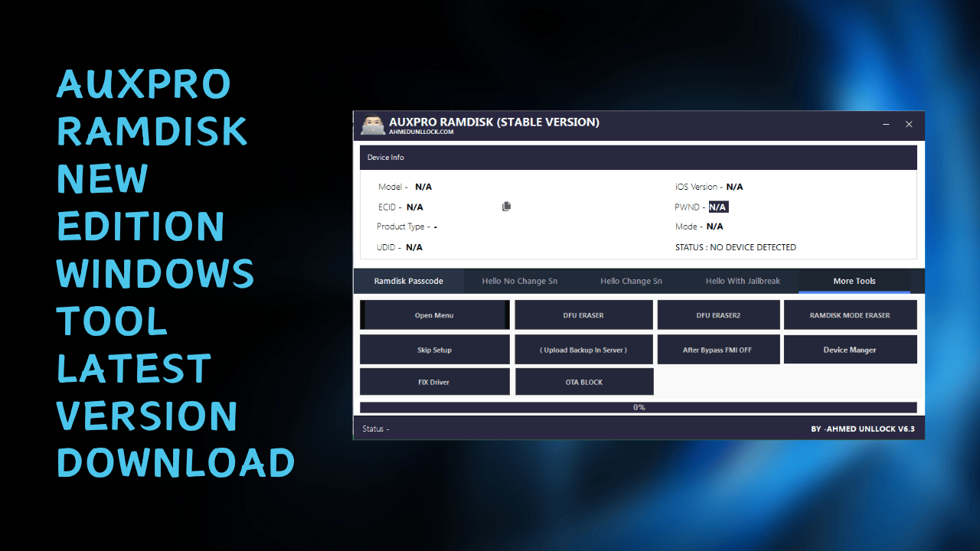Click the Model N/A value
The width and height of the screenshot is (980, 551).
pyautogui.click(x=423, y=187)
